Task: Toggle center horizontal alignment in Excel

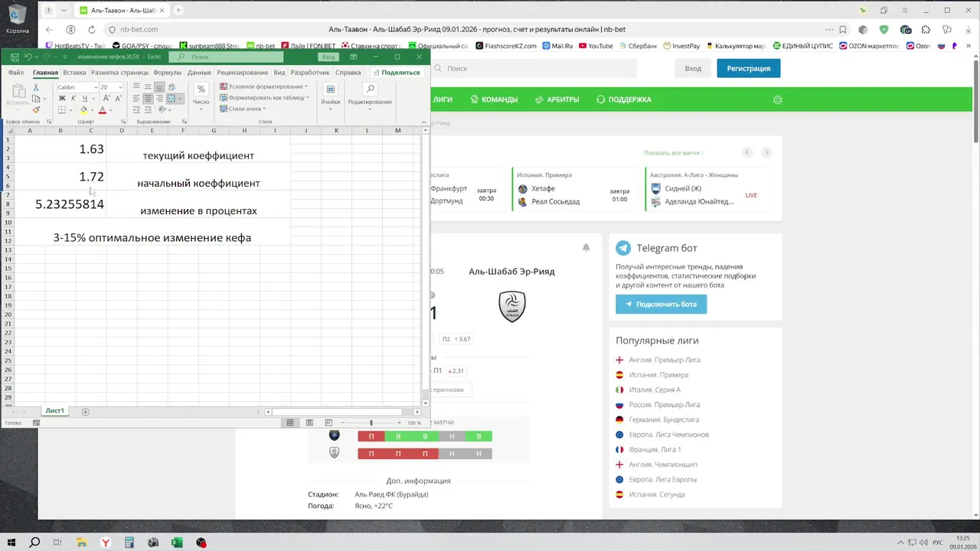Action: click(x=148, y=98)
